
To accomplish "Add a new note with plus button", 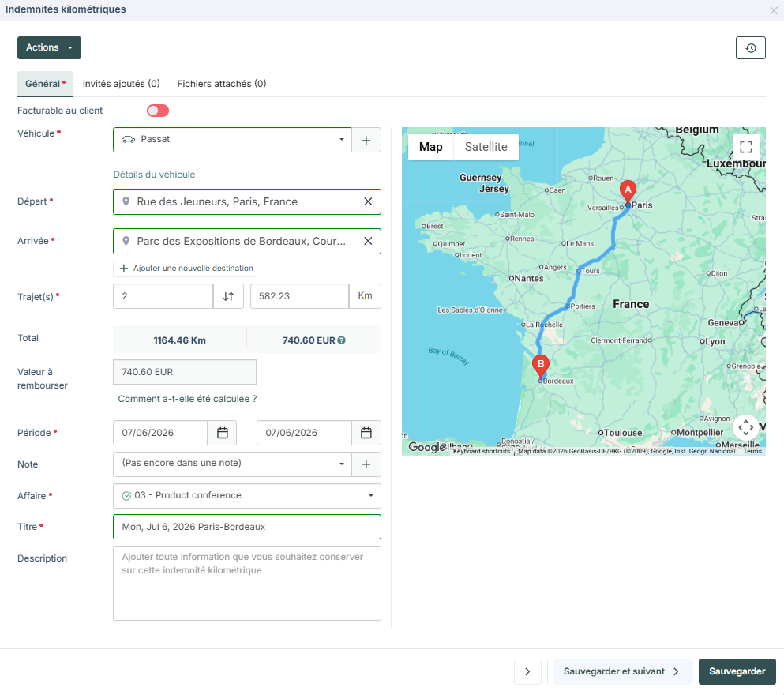I will click(x=366, y=464).
